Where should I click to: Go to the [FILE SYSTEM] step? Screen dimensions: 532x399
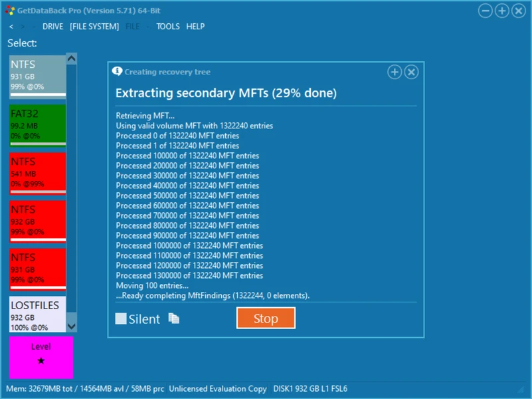(94, 27)
